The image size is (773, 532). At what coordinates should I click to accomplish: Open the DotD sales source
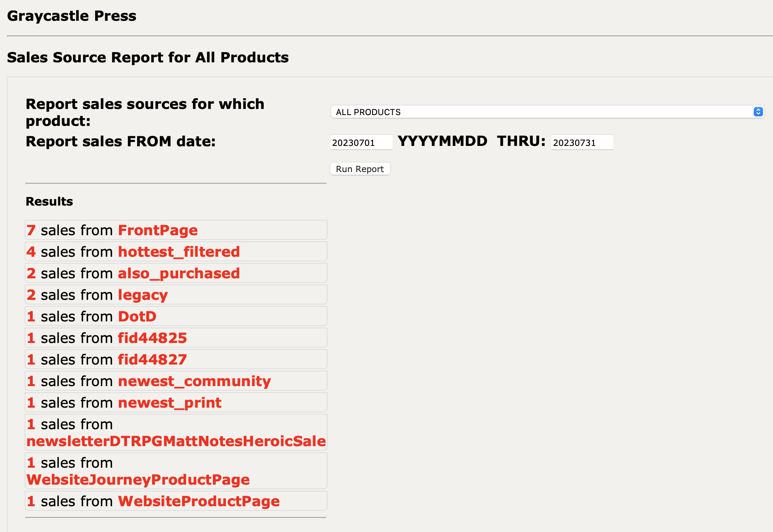pos(137,316)
